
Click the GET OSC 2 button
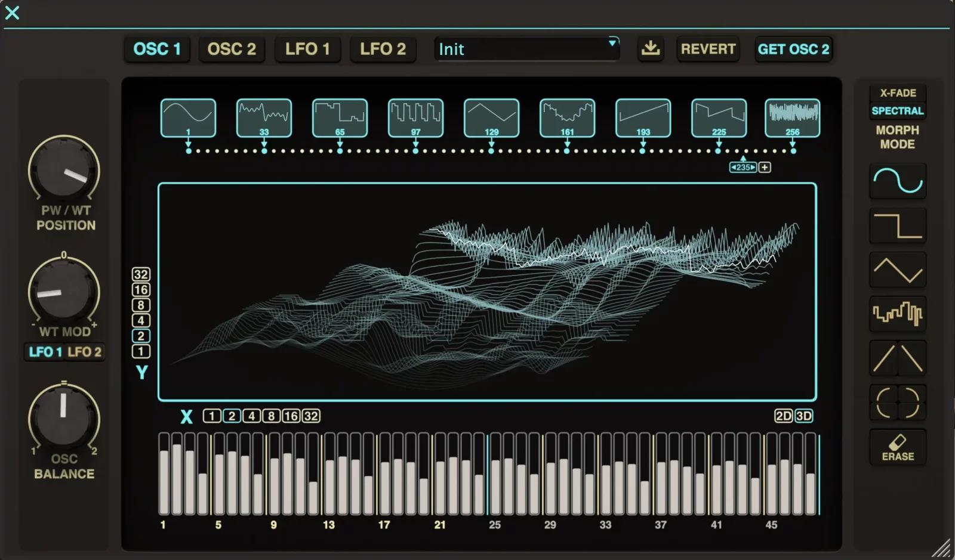pos(794,49)
